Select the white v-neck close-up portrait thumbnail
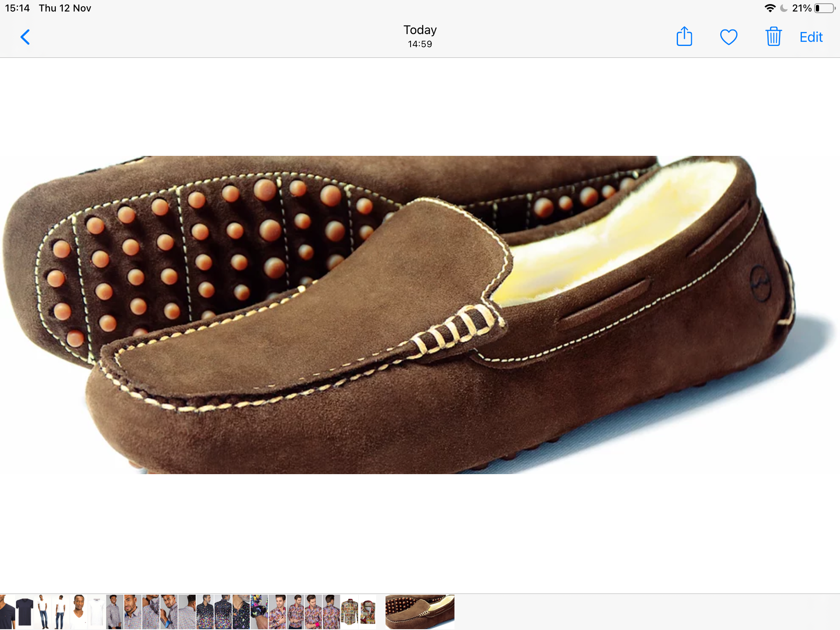The image size is (840, 630). tap(79, 612)
